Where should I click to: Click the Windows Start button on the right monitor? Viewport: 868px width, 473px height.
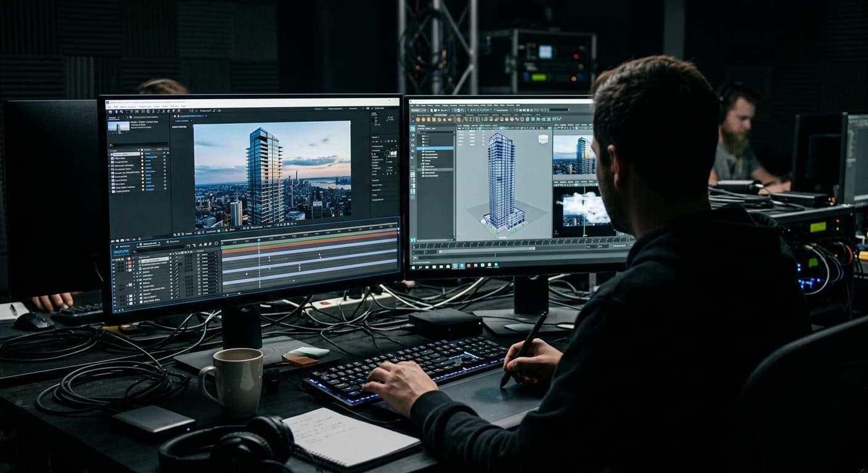click(x=413, y=267)
